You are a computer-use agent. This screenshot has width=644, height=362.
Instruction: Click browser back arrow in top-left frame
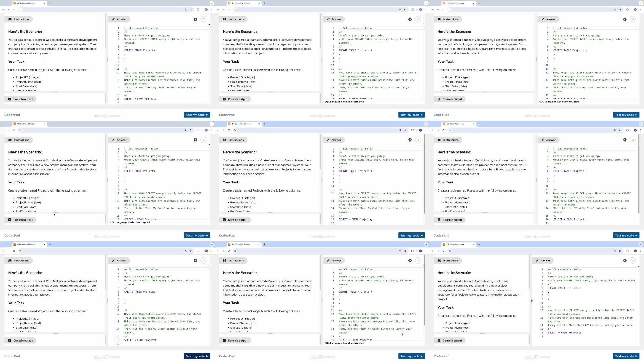(x=3, y=10)
